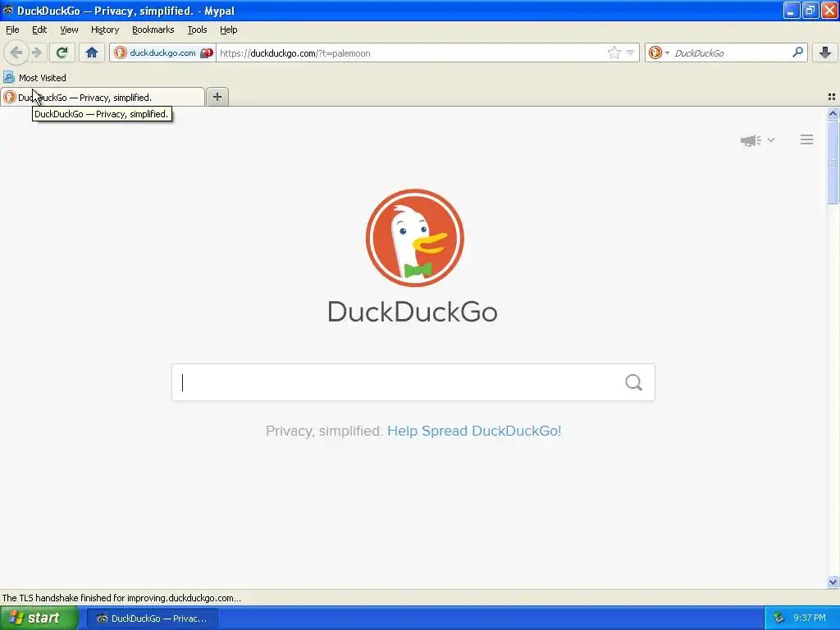
Task: Click the Forward navigation arrow
Action: pos(37,52)
